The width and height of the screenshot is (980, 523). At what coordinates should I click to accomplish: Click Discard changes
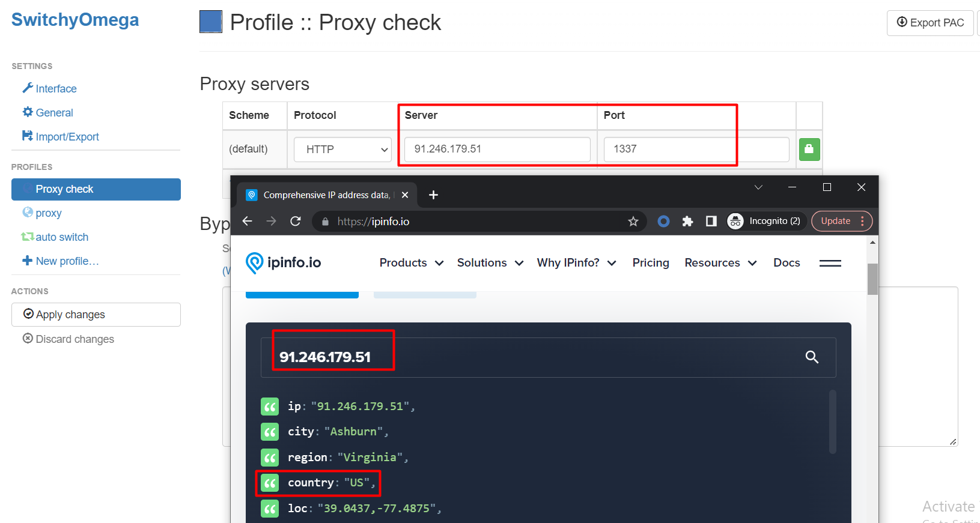click(68, 339)
